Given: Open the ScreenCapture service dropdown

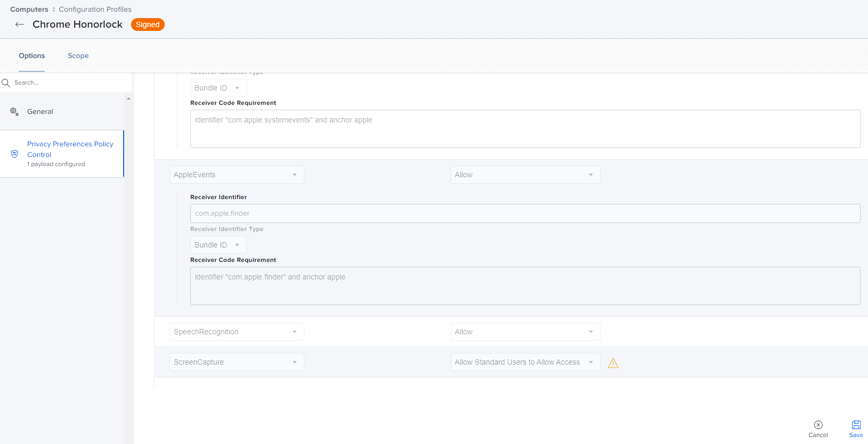Looking at the screenshot, I should pyautogui.click(x=237, y=362).
